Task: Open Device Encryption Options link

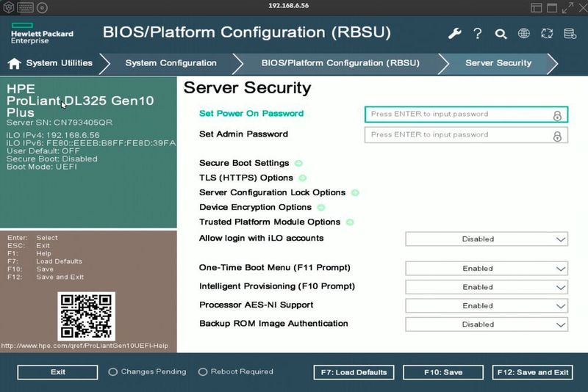Action: point(255,208)
